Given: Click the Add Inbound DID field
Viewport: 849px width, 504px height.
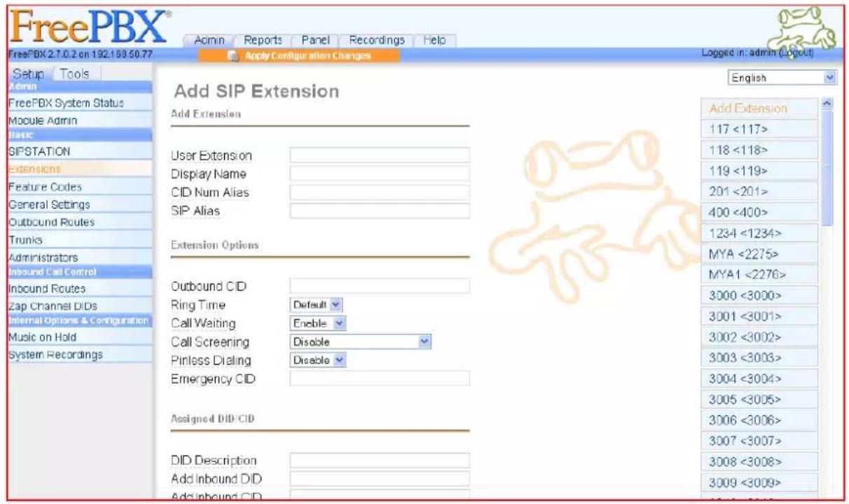Looking at the screenshot, I should point(379,479).
